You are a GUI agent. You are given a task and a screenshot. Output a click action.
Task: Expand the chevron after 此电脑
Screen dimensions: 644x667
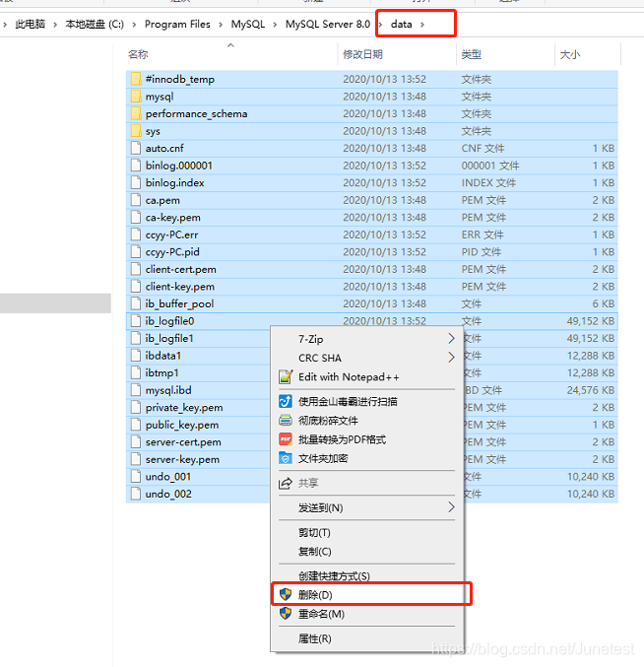coord(55,25)
